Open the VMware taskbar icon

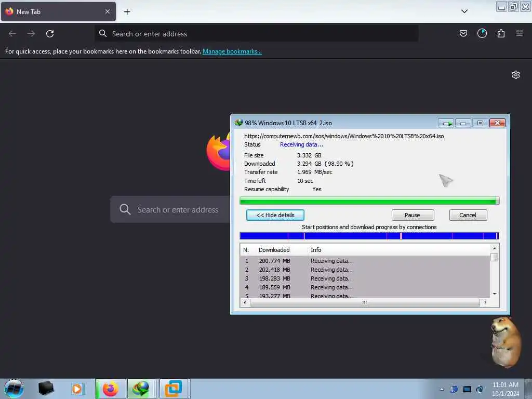tap(174, 389)
